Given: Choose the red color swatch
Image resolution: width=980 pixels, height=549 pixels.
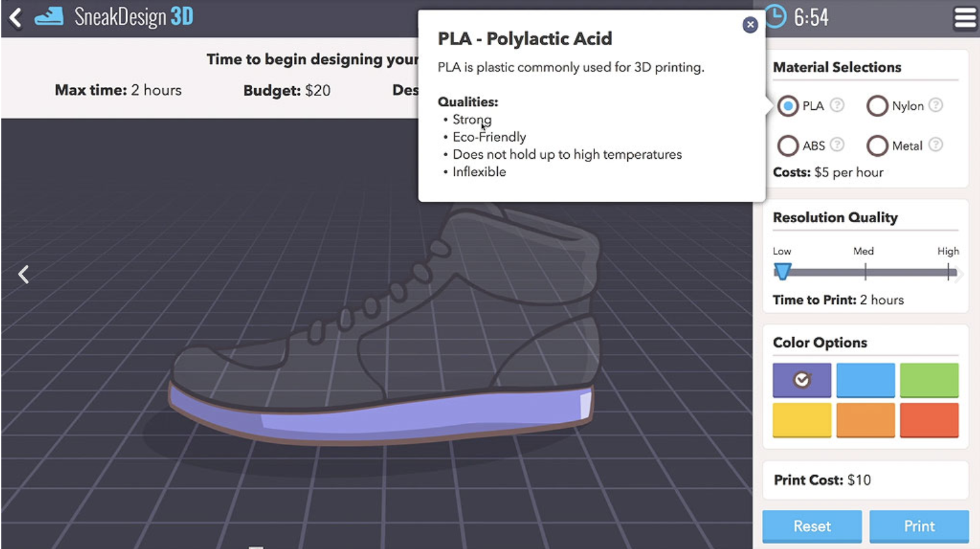Looking at the screenshot, I should 929,420.
